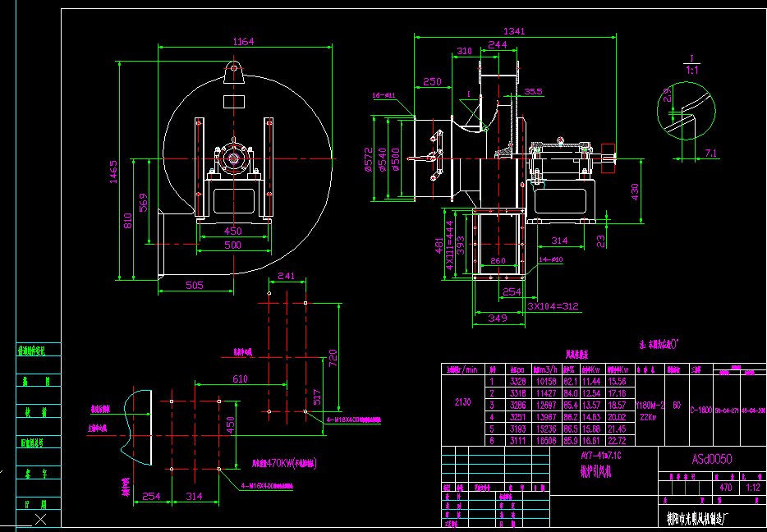The image size is (767, 532).
Task: Select power value 22.72 in last row
Action: (x=617, y=441)
